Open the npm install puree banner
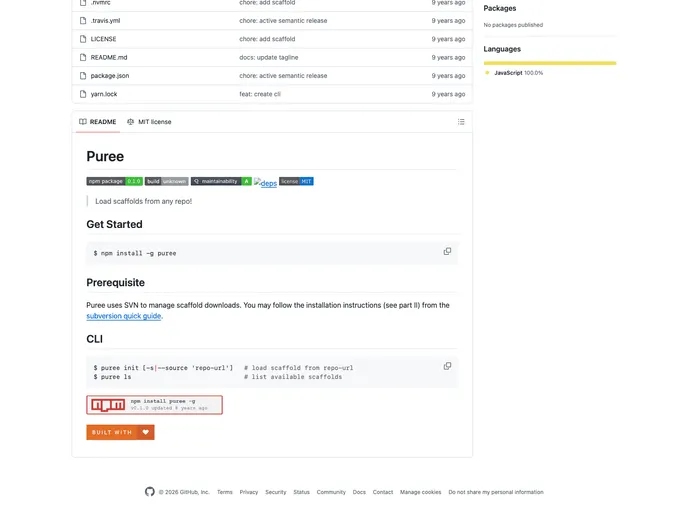Screen dimensions: 688x512 (x=154, y=405)
